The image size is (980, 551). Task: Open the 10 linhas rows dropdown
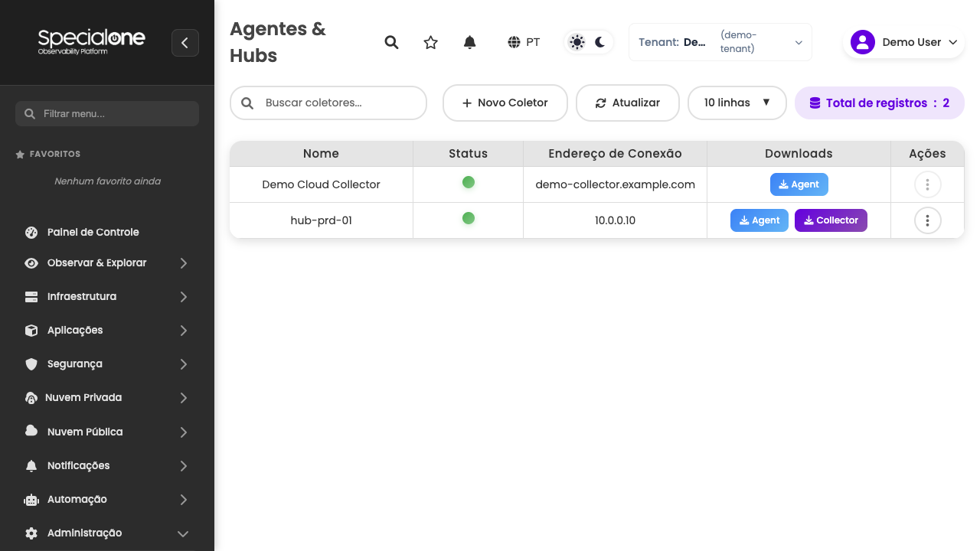(x=737, y=103)
